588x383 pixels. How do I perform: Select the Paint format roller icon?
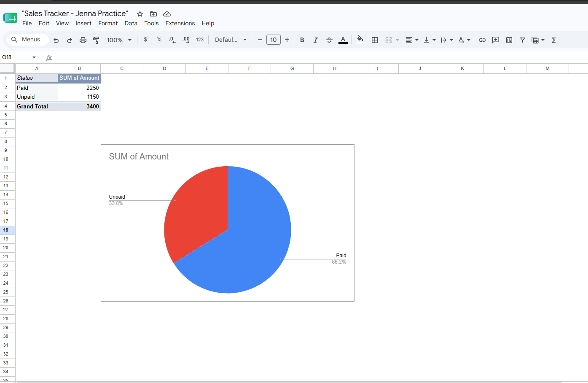[x=96, y=40]
